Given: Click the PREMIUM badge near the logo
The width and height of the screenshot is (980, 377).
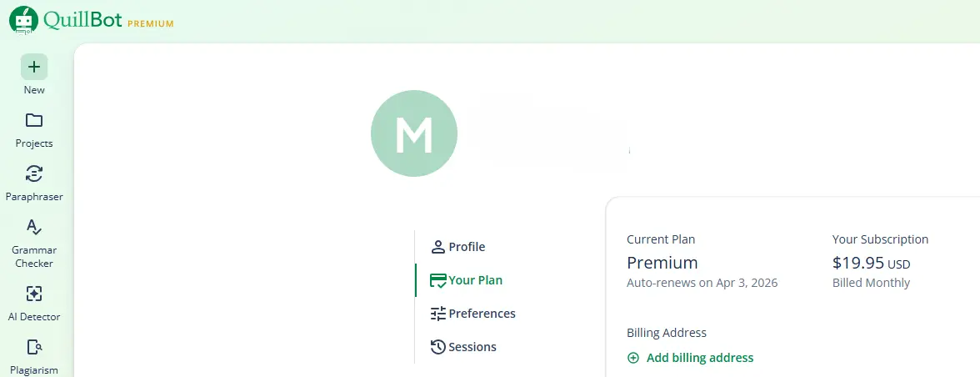Looking at the screenshot, I should point(151,23).
